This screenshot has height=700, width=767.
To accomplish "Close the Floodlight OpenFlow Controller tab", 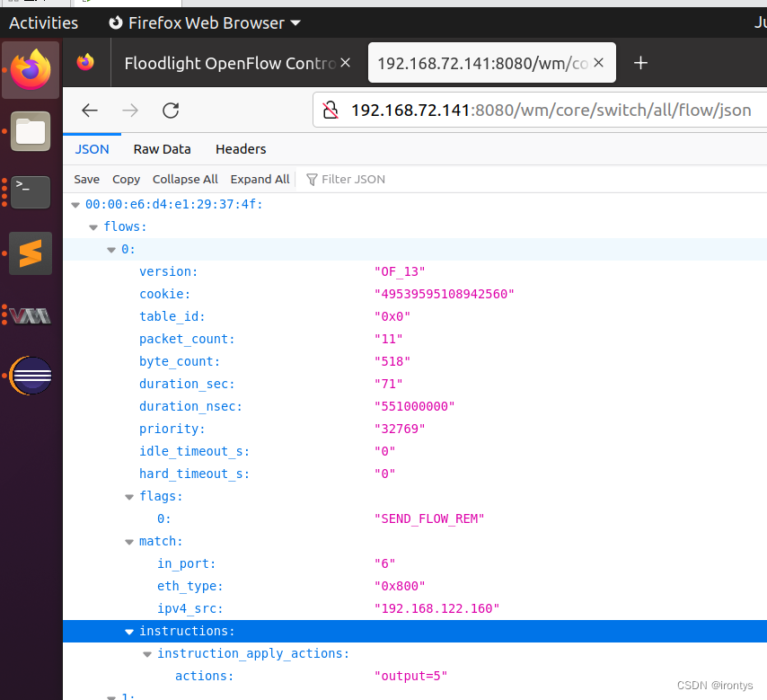I will 346,63.
